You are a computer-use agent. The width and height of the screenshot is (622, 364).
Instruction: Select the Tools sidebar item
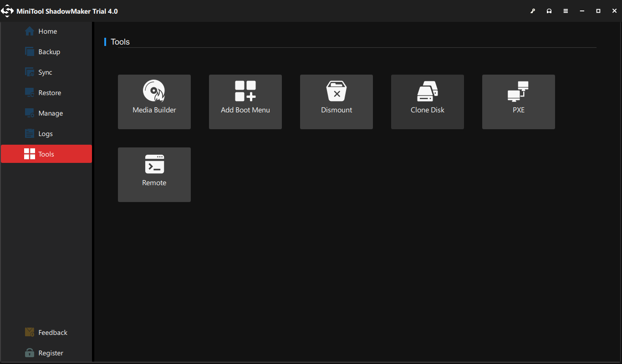(46, 154)
